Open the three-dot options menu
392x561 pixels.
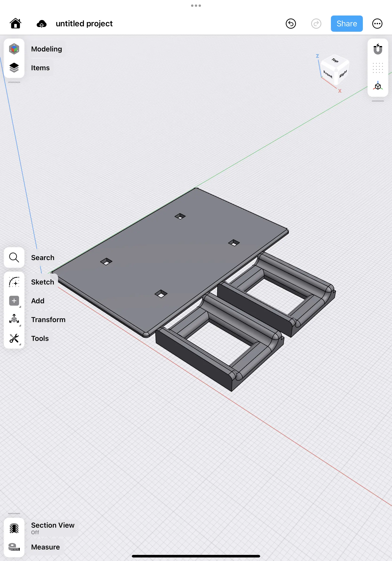coord(377,23)
